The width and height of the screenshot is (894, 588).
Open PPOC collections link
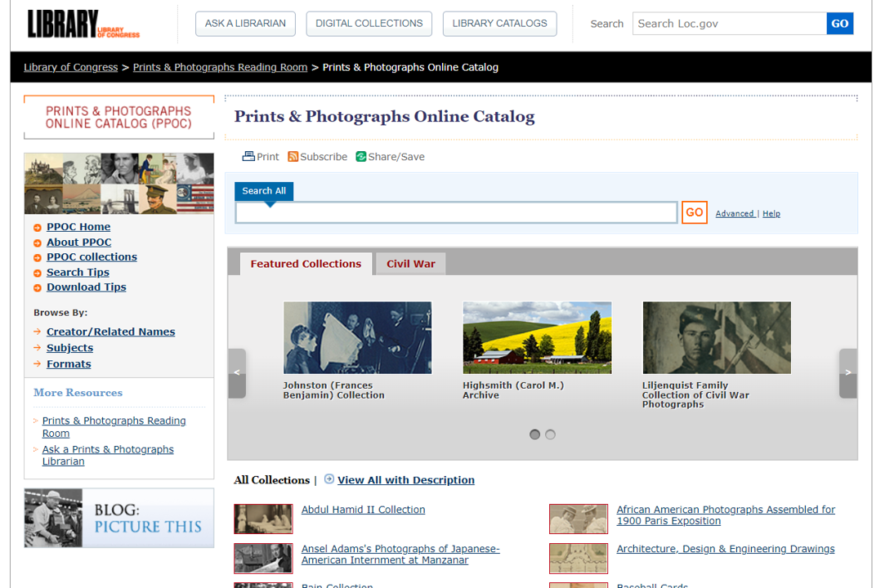point(92,257)
